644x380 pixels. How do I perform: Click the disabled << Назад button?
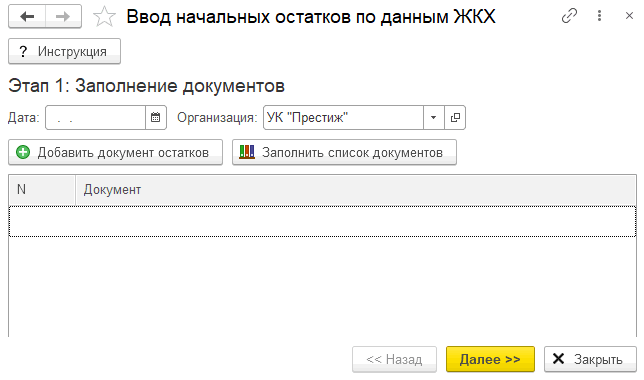click(x=394, y=359)
